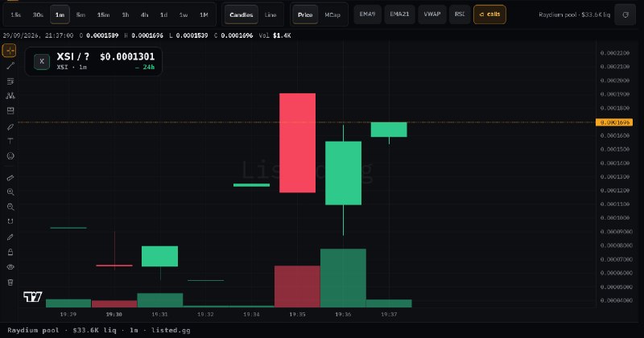
Task: Hide drawings with the eye icon
Action: coord(10,267)
